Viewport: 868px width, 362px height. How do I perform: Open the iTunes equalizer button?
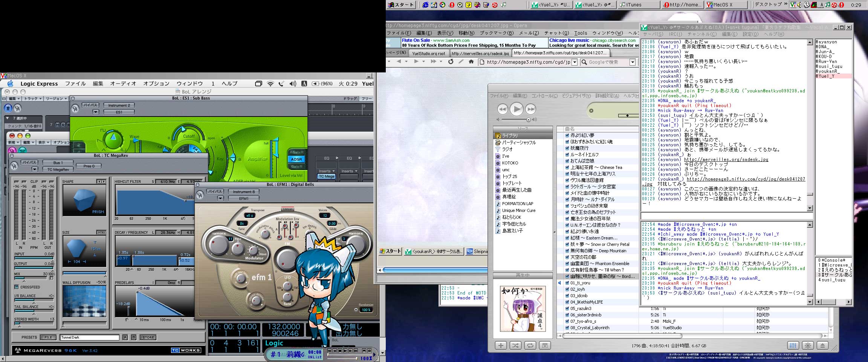click(x=793, y=345)
